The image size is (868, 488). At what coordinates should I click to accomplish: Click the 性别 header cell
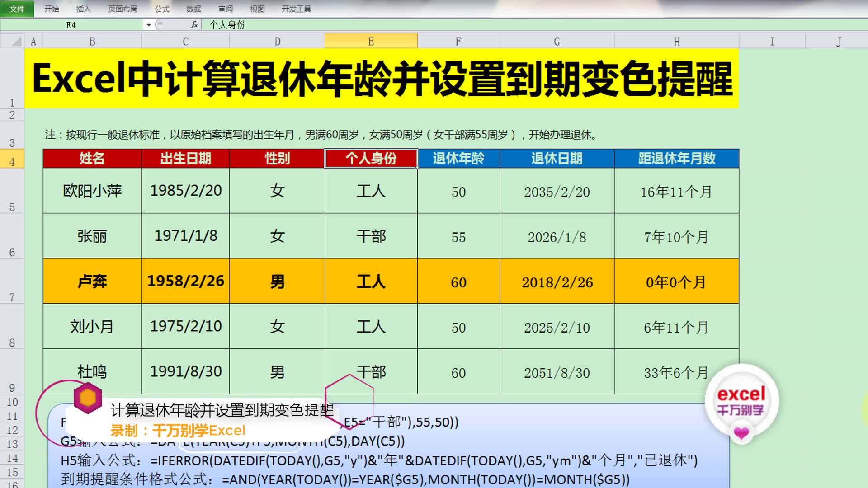point(277,159)
